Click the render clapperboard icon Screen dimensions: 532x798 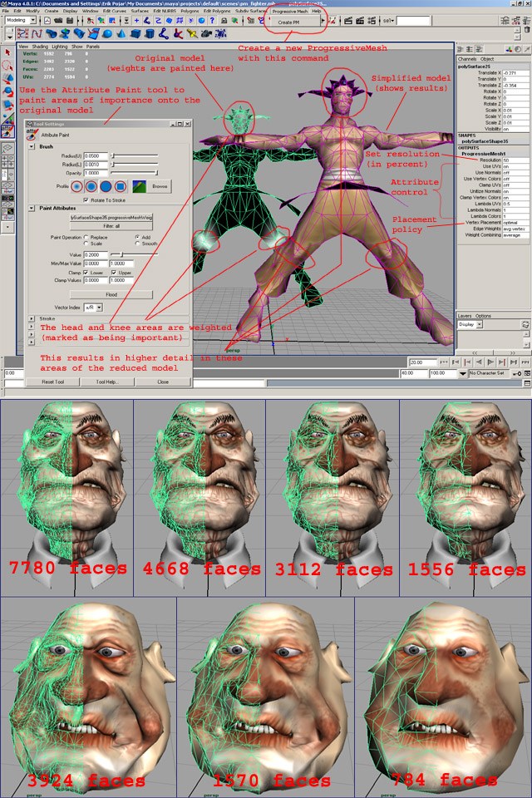tap(348, 21)
